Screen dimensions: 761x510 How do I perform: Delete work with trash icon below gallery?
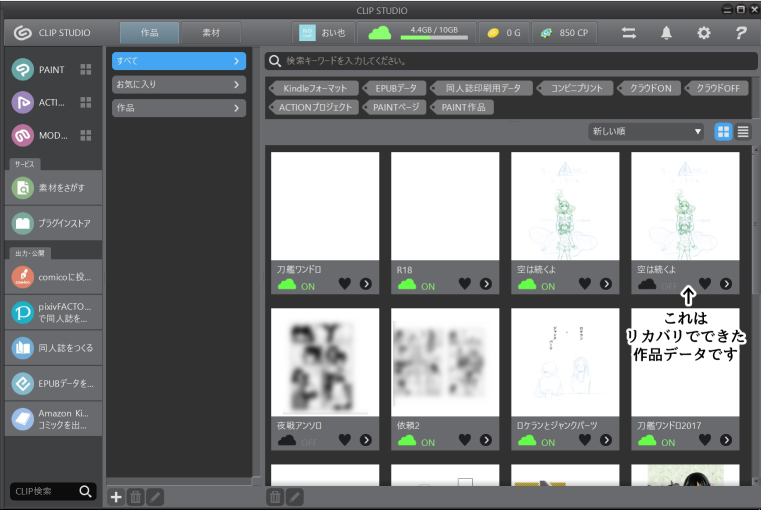coord(275,497)
